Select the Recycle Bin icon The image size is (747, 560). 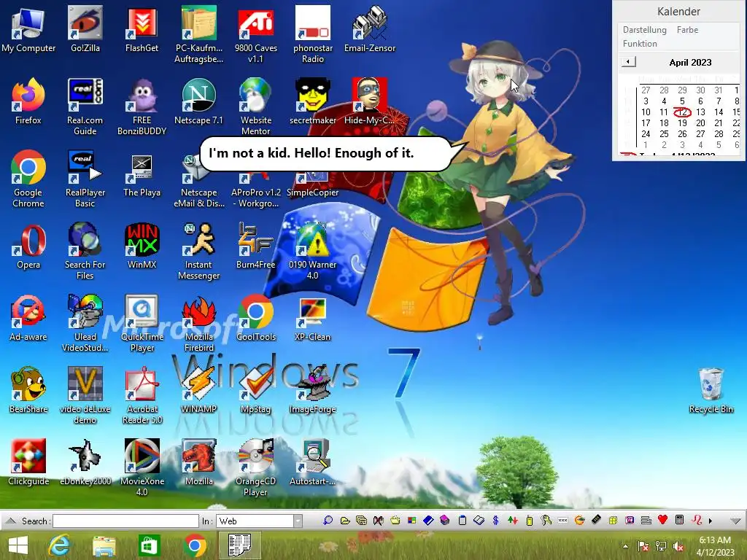click(x=711, y=391)
